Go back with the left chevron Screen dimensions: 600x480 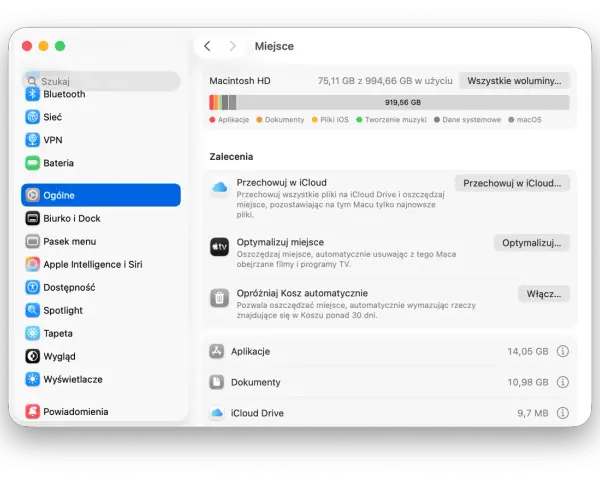[x=207, y=46]
